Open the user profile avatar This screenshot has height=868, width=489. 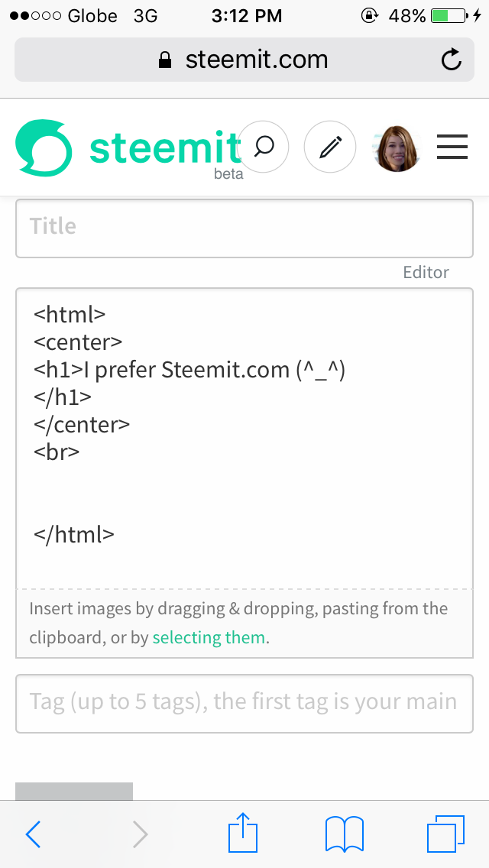click(397, 148)
